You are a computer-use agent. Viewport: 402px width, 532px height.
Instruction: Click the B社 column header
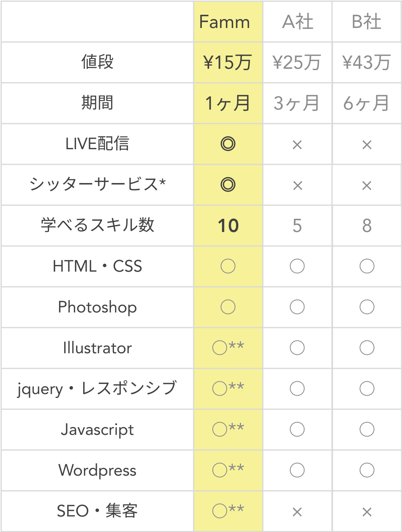367,22
